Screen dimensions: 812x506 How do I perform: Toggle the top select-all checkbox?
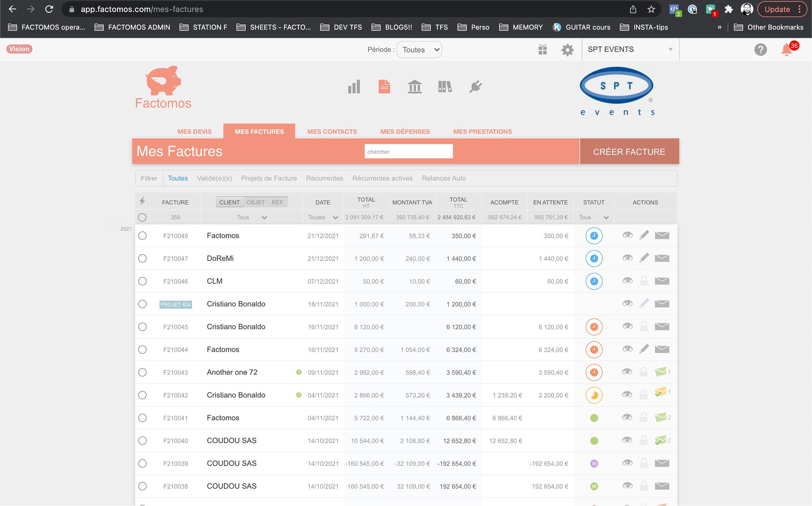[142, 216]
